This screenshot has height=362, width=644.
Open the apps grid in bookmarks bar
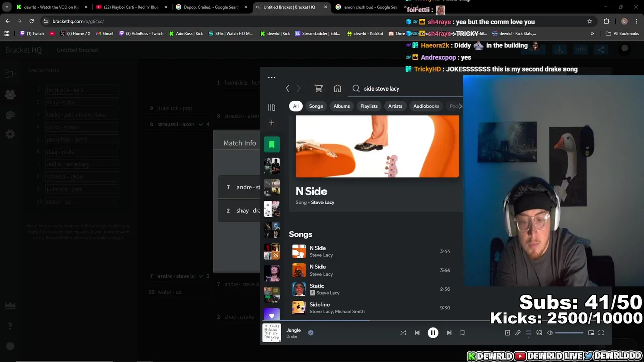[x=7, y=34]
